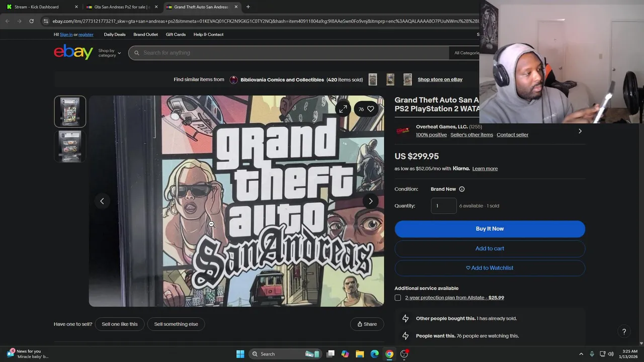Viewport: 644px width, 362px height.
Task: Open Seller's other items link
Action: click(471, 135)
